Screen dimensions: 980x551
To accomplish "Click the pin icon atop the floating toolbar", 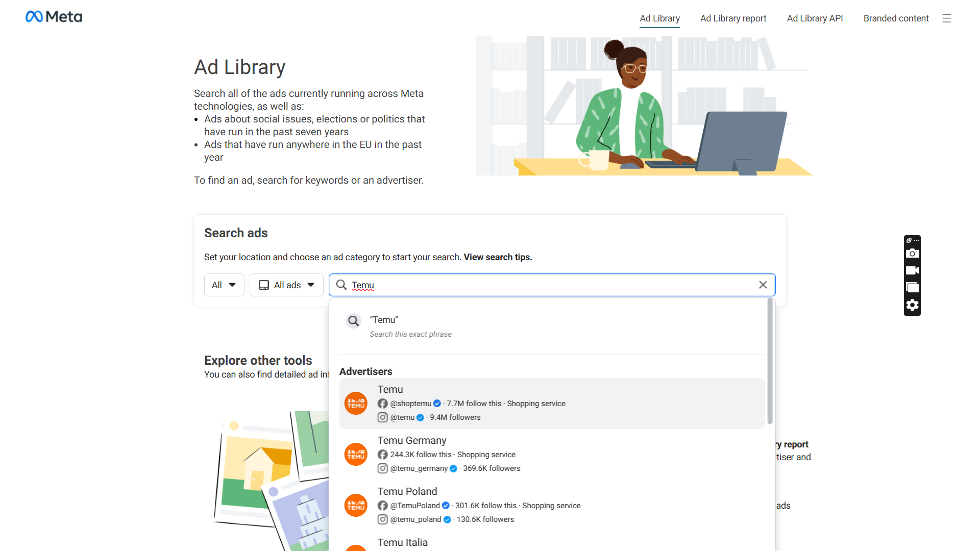I will point(909,240).
